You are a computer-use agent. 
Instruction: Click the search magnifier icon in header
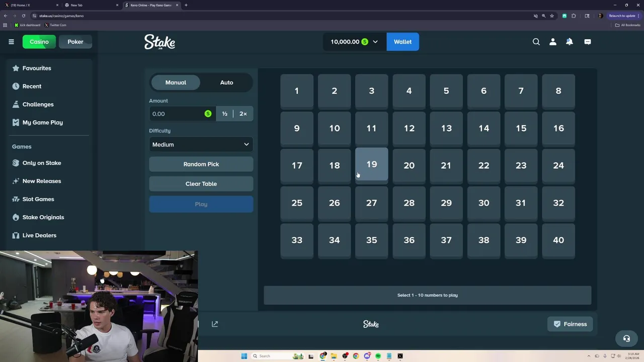(536, 42)
